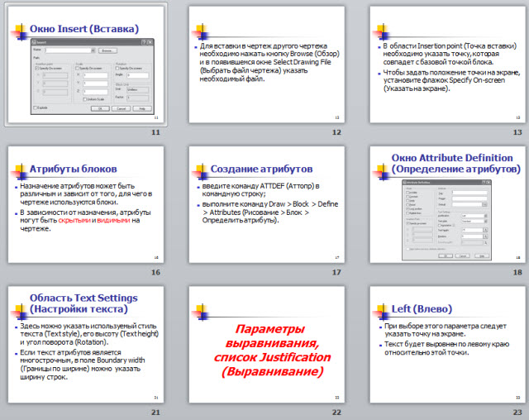Viewport: 529px width, 420px height.
Task: Click the Cancel button in Insert dialog
Action: [119, 107]
